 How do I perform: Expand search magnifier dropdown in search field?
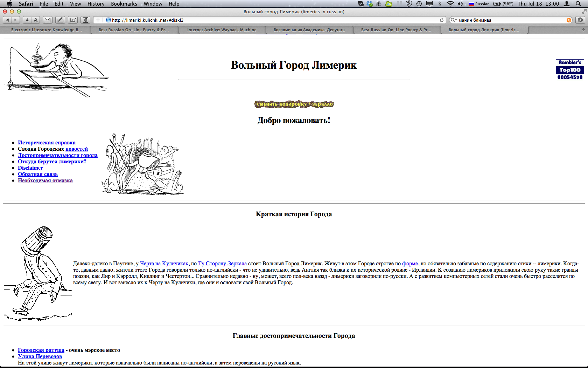click(454, 20)
